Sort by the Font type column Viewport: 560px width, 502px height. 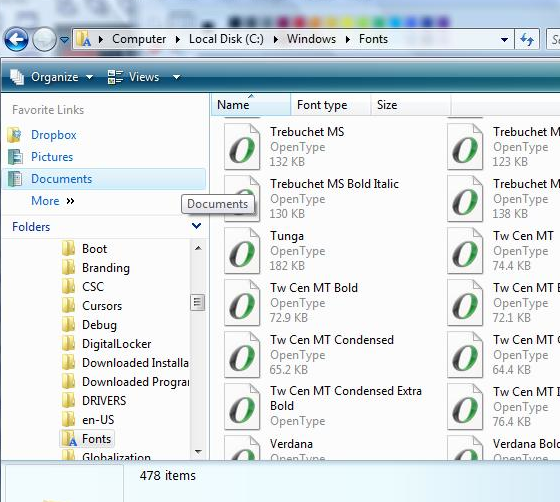point(331,105)
